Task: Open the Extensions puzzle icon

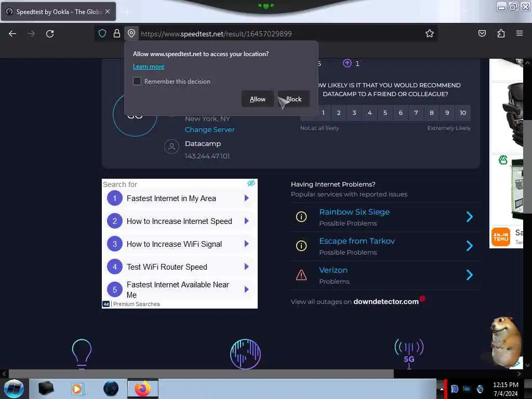Action: tap(501, 33)
